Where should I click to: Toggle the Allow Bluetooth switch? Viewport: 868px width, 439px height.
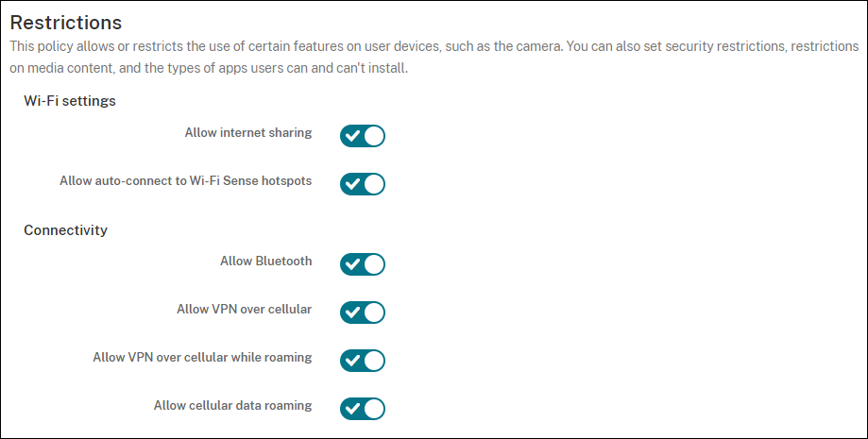(x=363, y=264)
